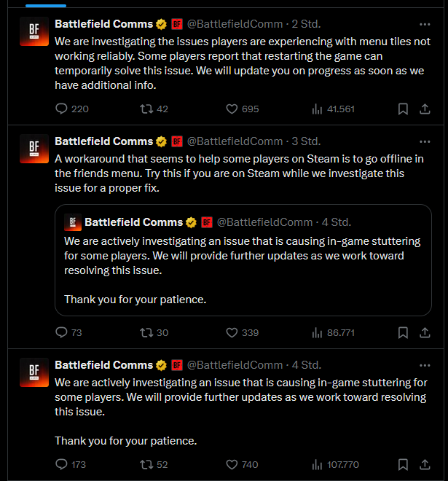
Task: Bookmark the menu tiles issue tweet
Action: click(x=403, y=109)
